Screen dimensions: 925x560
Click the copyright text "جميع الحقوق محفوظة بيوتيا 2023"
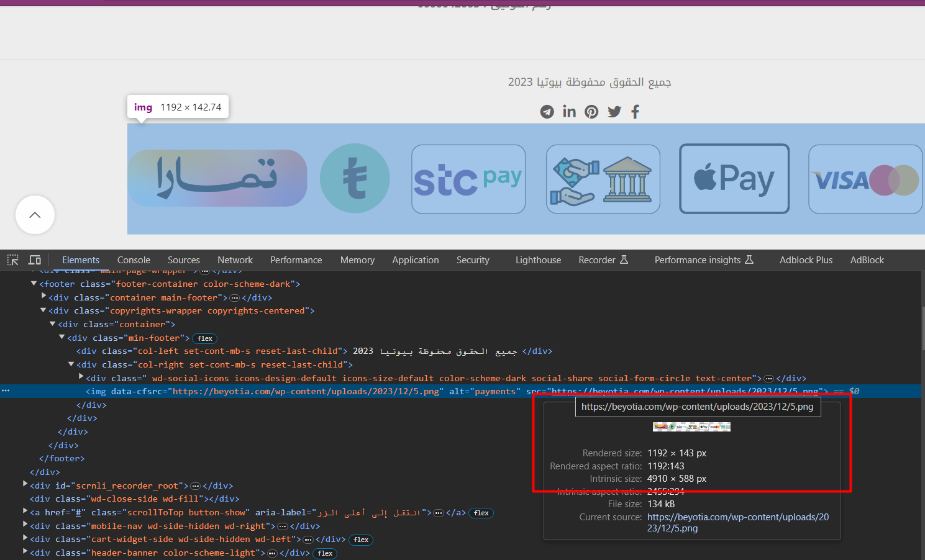pyautogui.click(x=590, y=82)
